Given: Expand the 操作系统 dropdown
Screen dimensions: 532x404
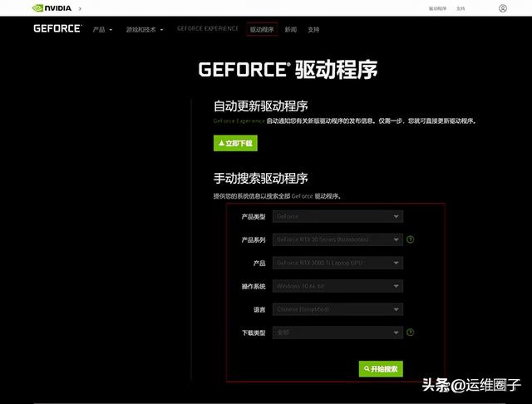Looking at the screenshot, I should (337, 286).
